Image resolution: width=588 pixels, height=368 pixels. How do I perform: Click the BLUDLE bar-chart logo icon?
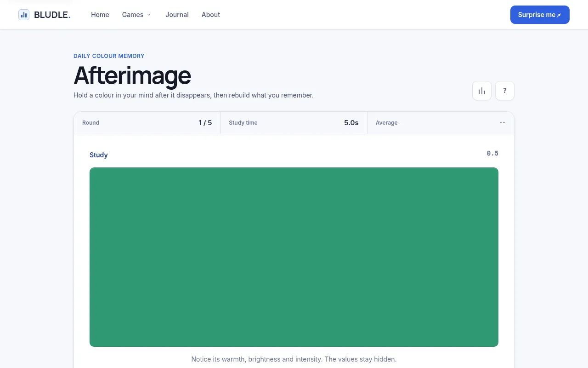click(x=24, y=15)
